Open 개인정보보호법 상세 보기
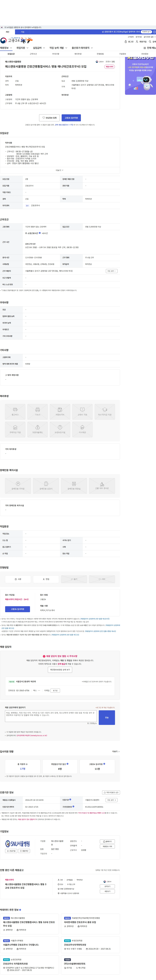156x980 pixels. [60, 670]
